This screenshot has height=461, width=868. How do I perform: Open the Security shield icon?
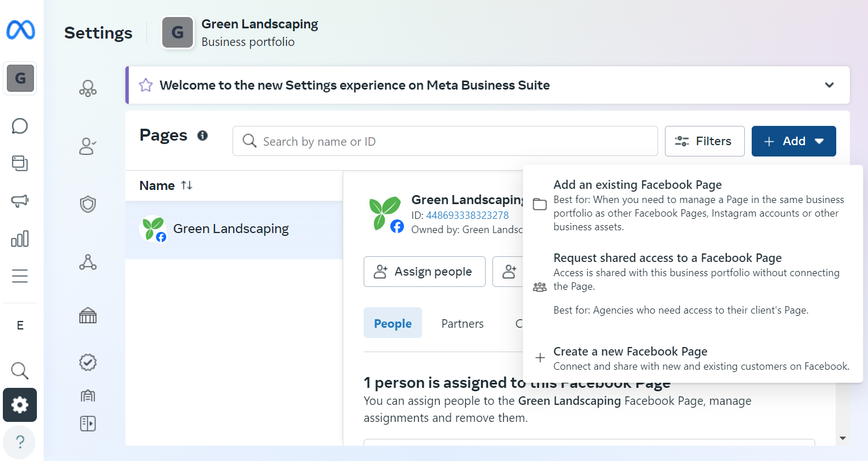coord(88,204)
